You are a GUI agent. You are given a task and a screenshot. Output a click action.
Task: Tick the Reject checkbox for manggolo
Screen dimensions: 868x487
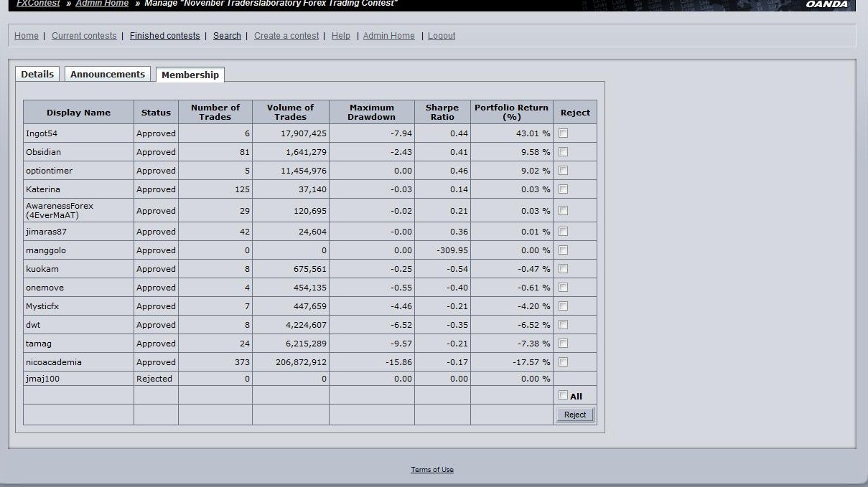563,250
